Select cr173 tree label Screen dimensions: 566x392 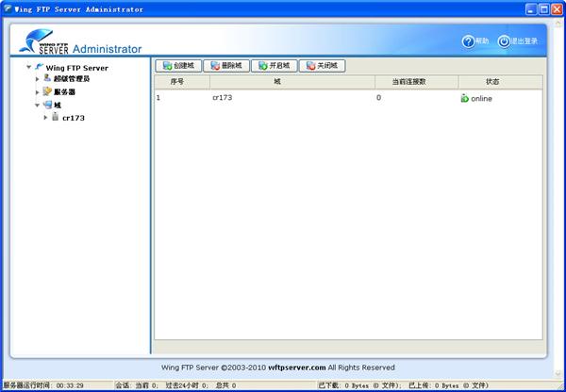74,118
